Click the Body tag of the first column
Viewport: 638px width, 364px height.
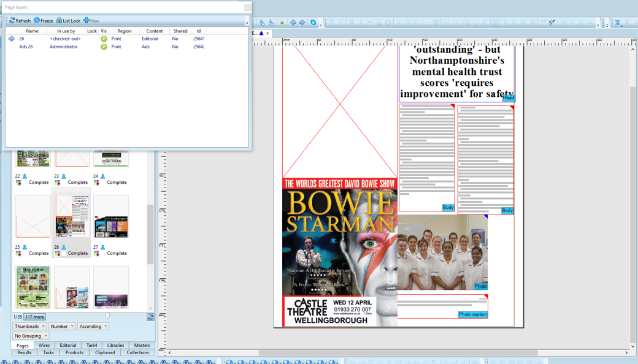pyautogui.click(x=448, y=207)
